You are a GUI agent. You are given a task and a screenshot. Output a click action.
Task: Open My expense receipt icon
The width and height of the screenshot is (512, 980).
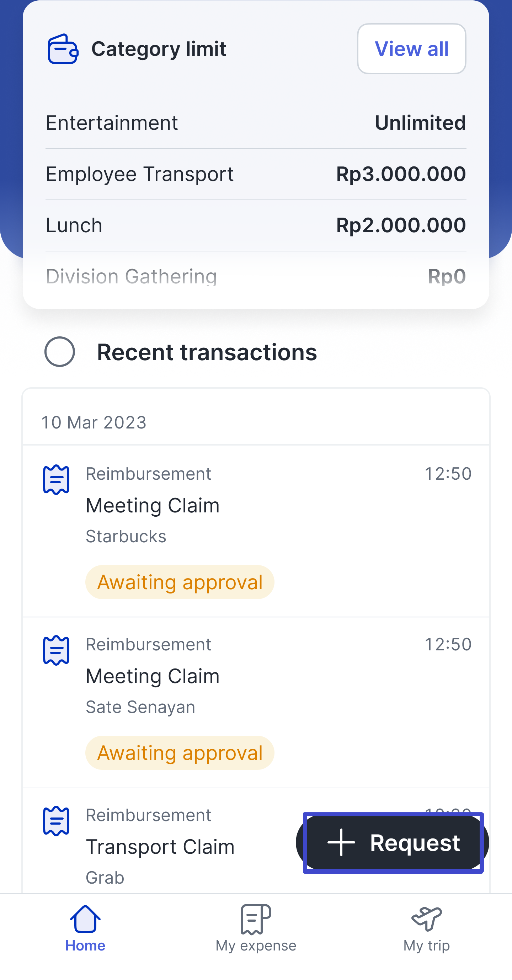pyautogui.click(x=256, y=919)
